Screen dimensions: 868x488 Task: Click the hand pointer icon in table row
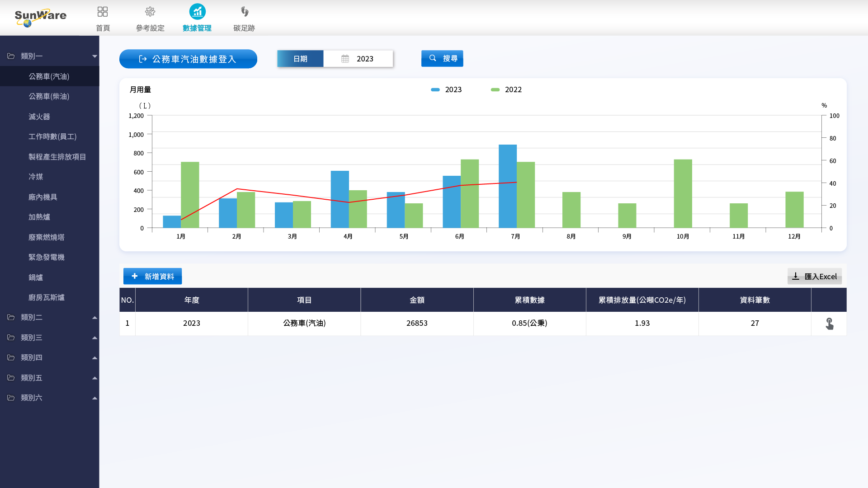click(x=829, y=324)
